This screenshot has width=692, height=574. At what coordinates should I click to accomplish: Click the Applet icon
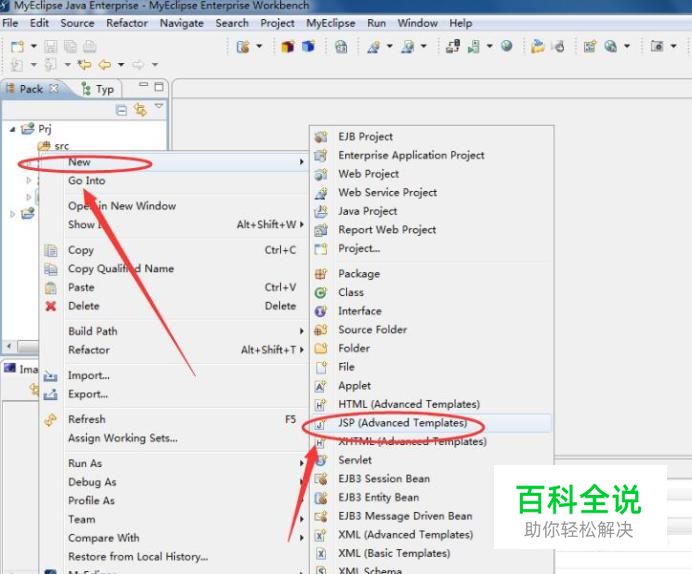point(320,386)
